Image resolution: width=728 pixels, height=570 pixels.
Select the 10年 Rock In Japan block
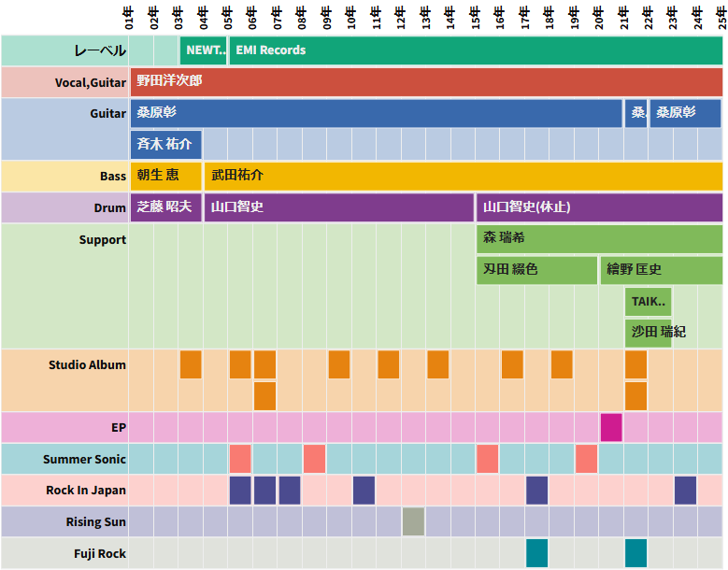[x=364, y=490]
